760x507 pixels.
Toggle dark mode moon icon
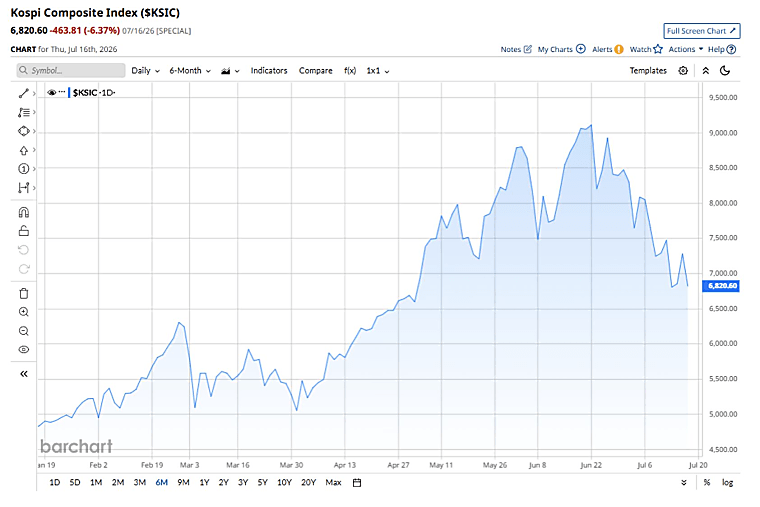(725, 71)
